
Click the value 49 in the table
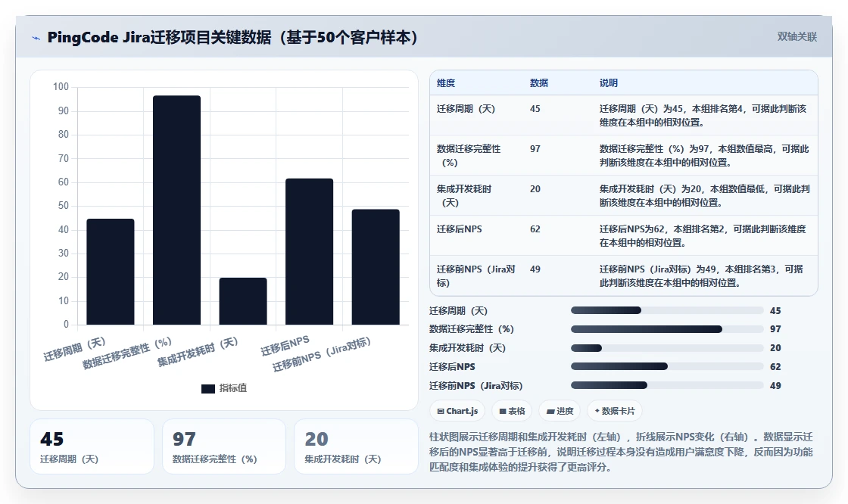click(x=535, y=269)
